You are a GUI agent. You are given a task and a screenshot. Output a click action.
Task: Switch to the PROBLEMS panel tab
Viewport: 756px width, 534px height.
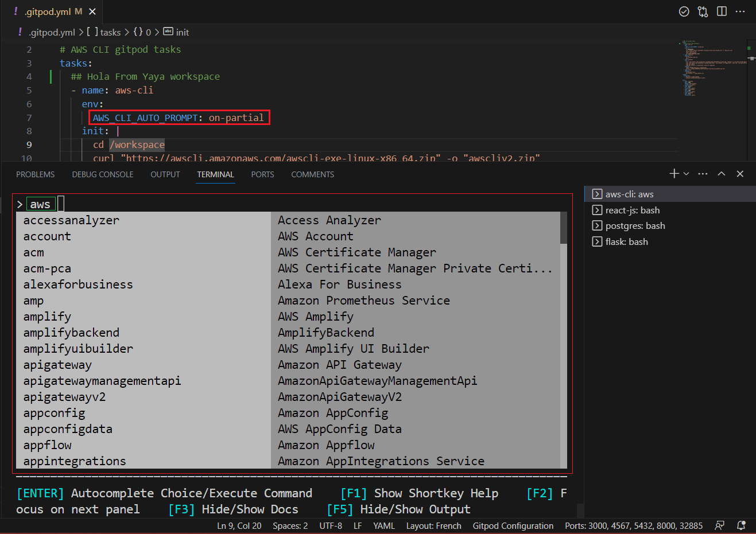point(36,174)
